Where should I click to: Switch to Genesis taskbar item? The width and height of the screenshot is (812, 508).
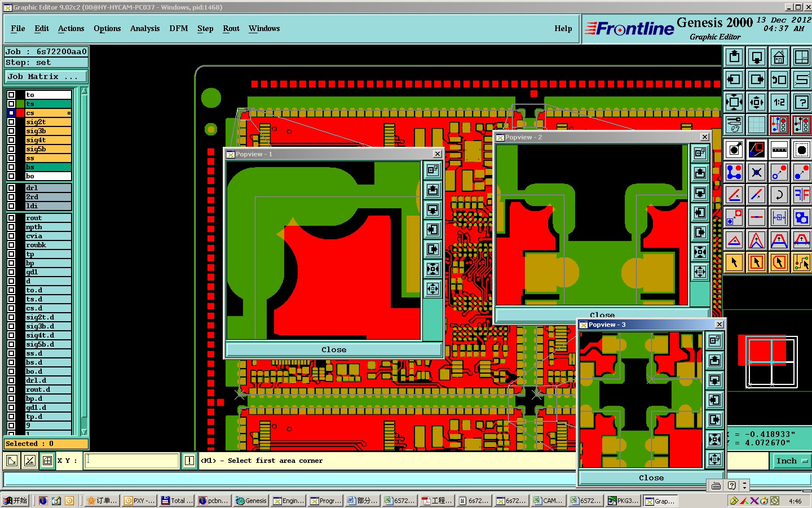(251, 501)
